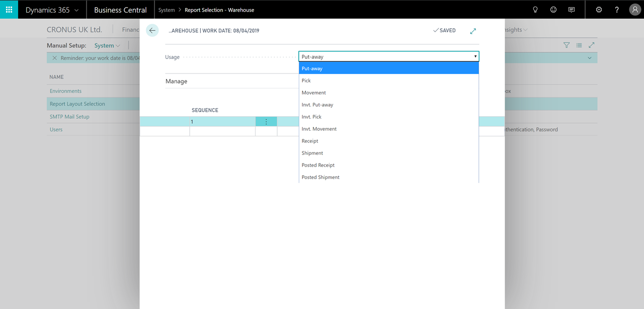Select Put-away in the Usage list

coord(389,68)
